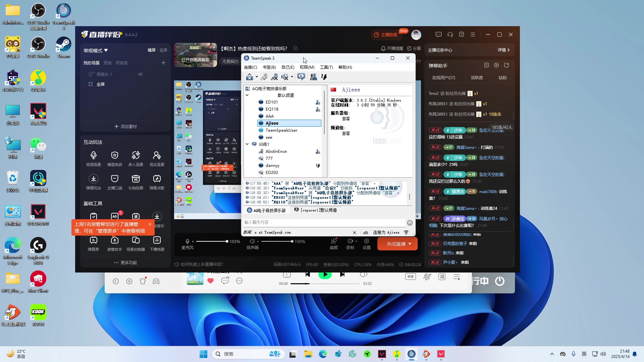Screen dimensions: 644x362
Task: Open the connect dropdown arrow in TeamSpeak toolbar
Action: pyautogui.click(x=257, y=77)
